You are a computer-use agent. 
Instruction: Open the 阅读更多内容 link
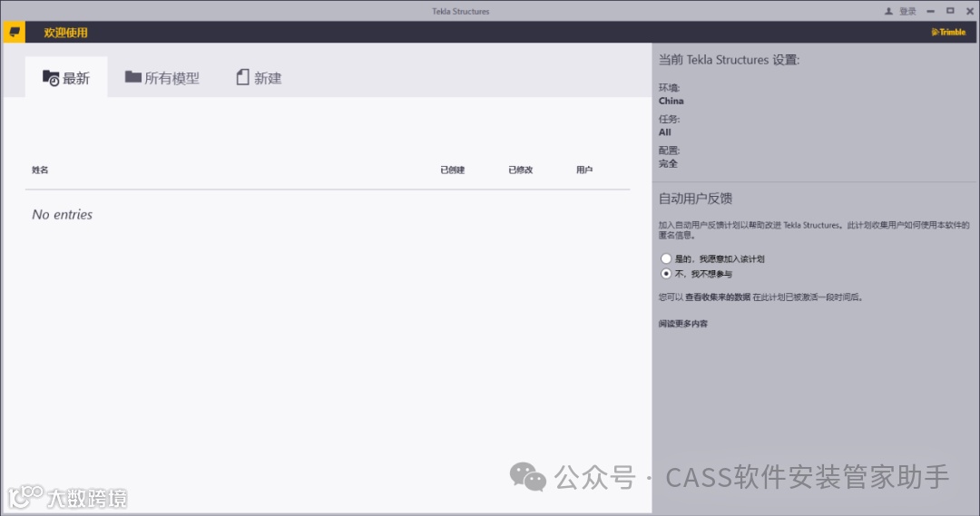point(683,324)
